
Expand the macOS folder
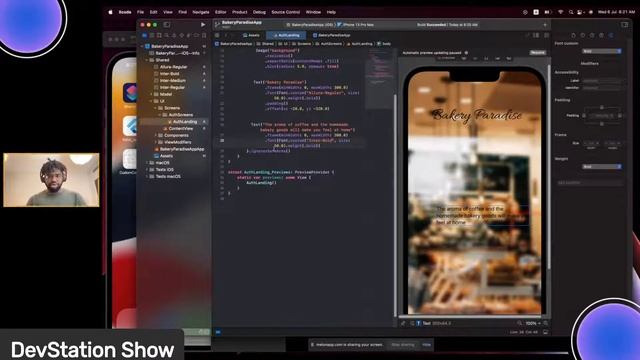[147, 163]
